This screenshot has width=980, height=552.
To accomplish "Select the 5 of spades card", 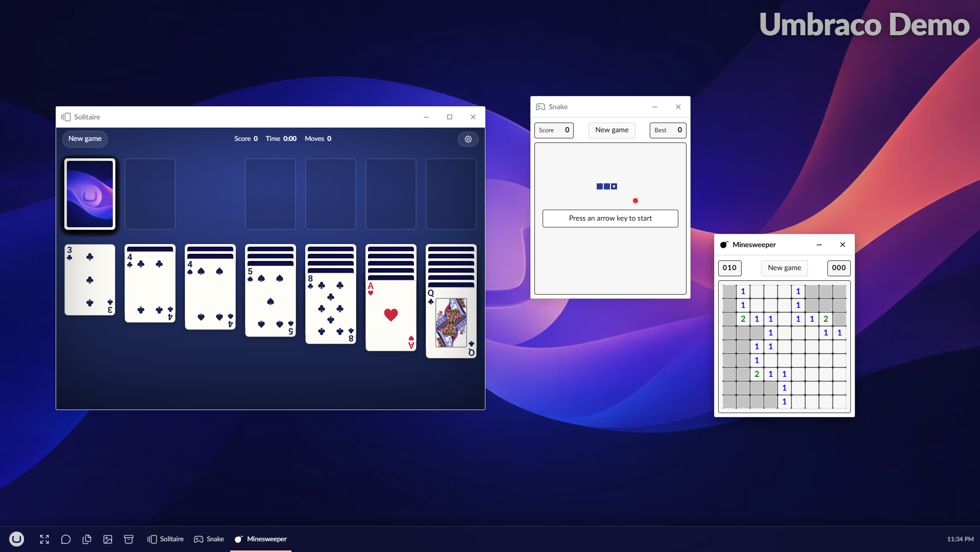I will coord(271,301).
